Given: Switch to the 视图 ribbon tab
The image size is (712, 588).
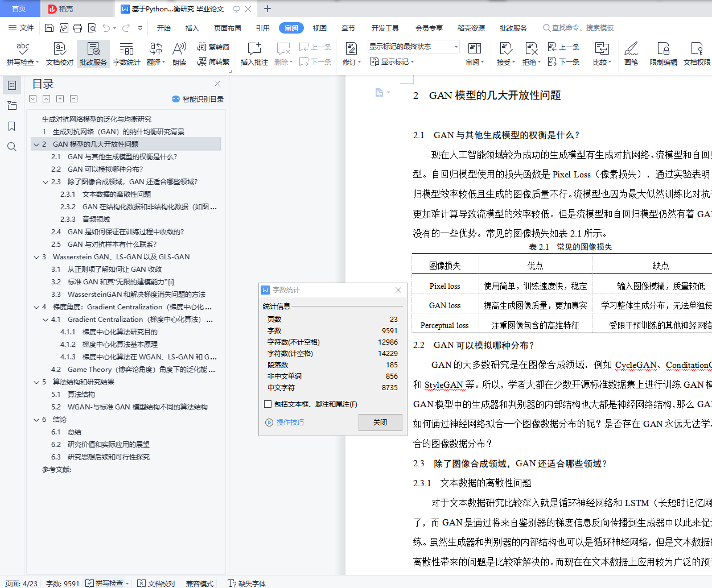Looking at the screenshot, I should point(320,28).
